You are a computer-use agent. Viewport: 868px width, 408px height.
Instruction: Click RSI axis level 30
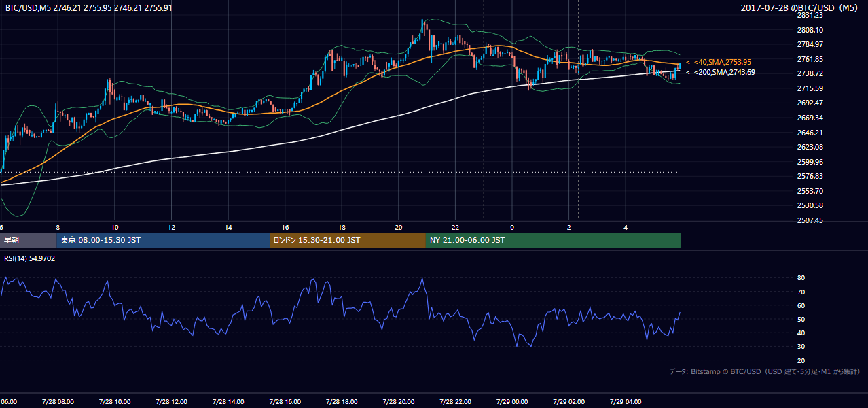click(x=801, y=347)
